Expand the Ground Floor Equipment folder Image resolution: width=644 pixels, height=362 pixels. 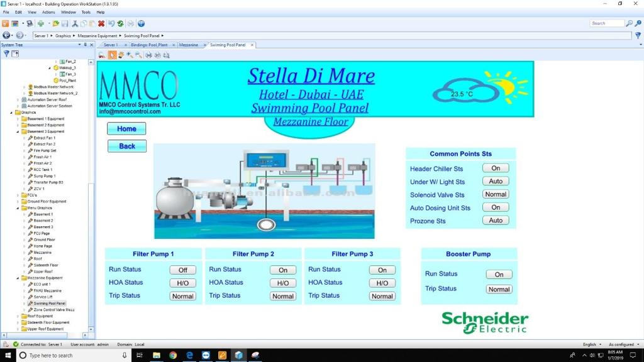tap(18, 202)
